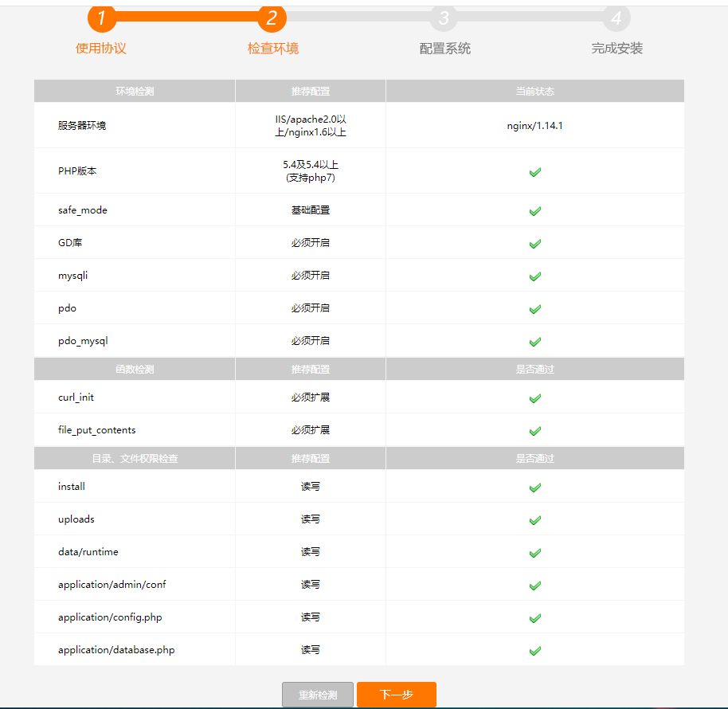Click the green checkmark in the install row
The width and height of the screenshot is (728, 709).
tap(535, 488)
